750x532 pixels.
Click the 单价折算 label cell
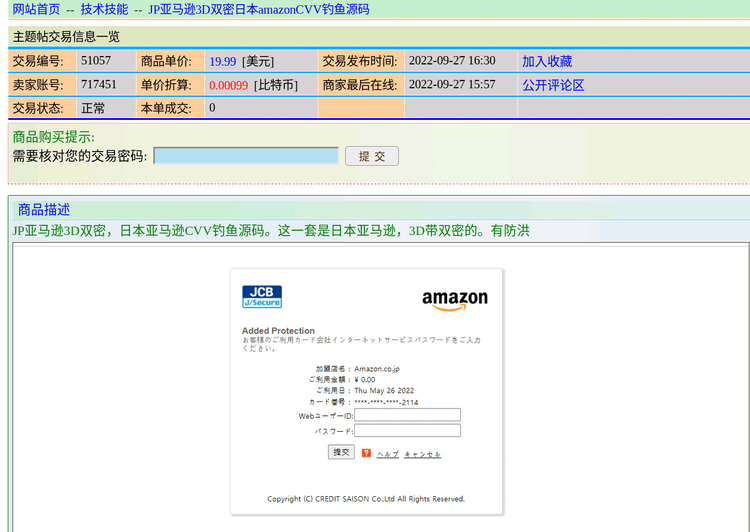[170, 85]
